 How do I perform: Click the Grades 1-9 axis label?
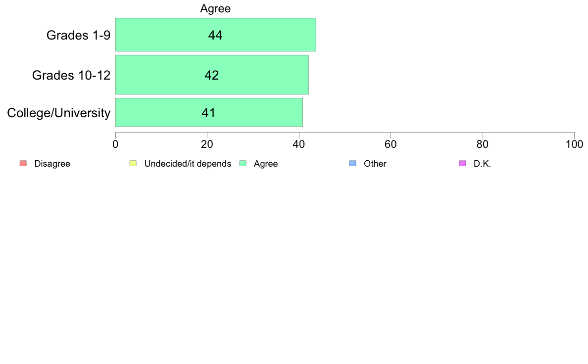point(78,35)
